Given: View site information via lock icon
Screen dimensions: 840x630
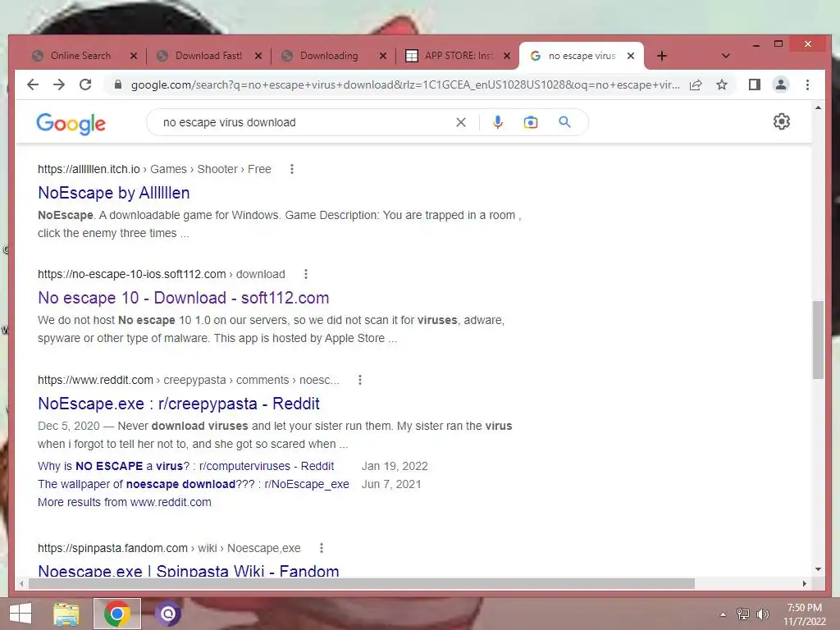Looking at the screenshot, I should 118,84.
